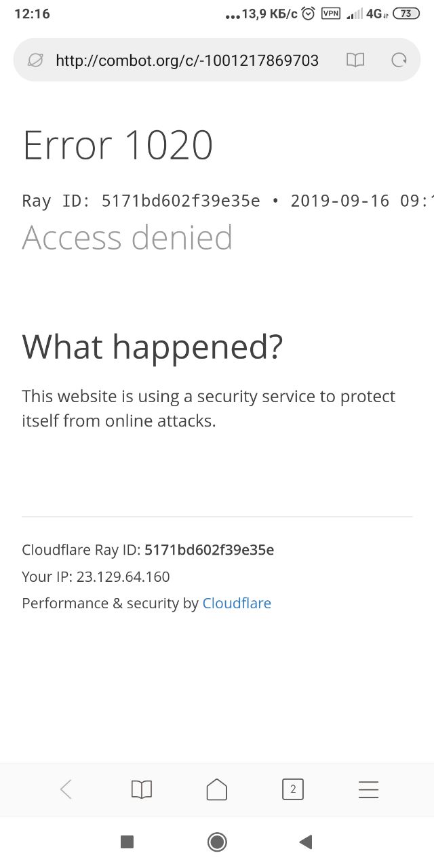The height and width of the screenshot is (868, 434).
Task: Tap the alarm clock status icon
Action: pyautogui.click(x=309, y=14)
